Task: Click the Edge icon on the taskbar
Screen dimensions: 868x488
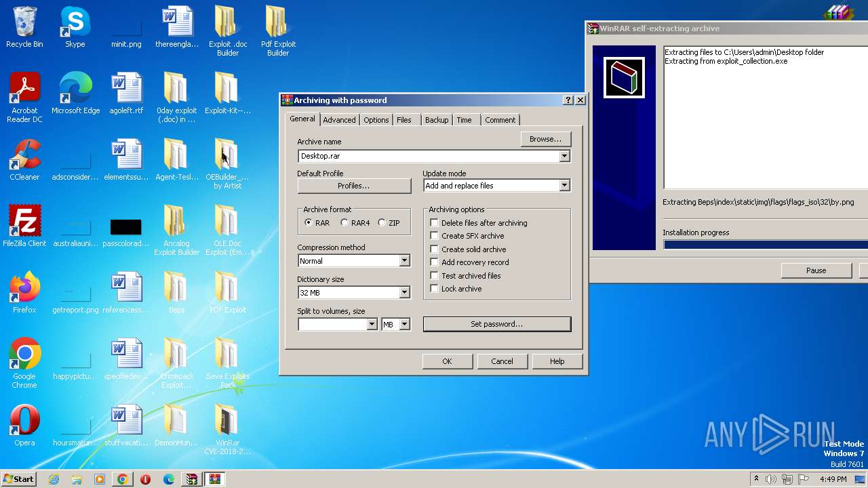Action: (x=169, y=479)
